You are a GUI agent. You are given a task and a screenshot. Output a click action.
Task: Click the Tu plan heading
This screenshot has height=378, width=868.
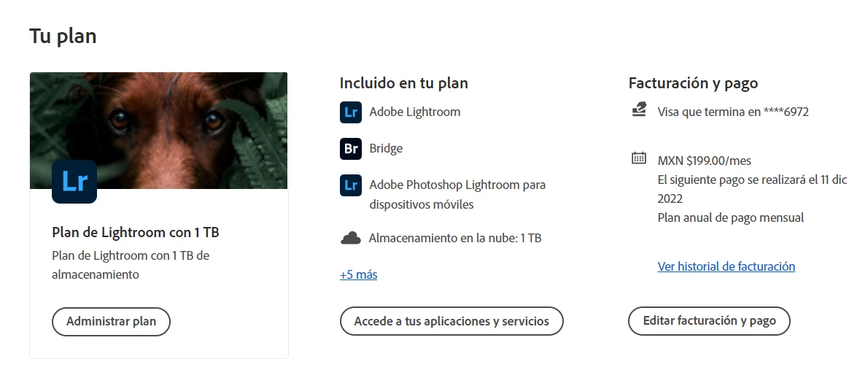tap(63, 36)
